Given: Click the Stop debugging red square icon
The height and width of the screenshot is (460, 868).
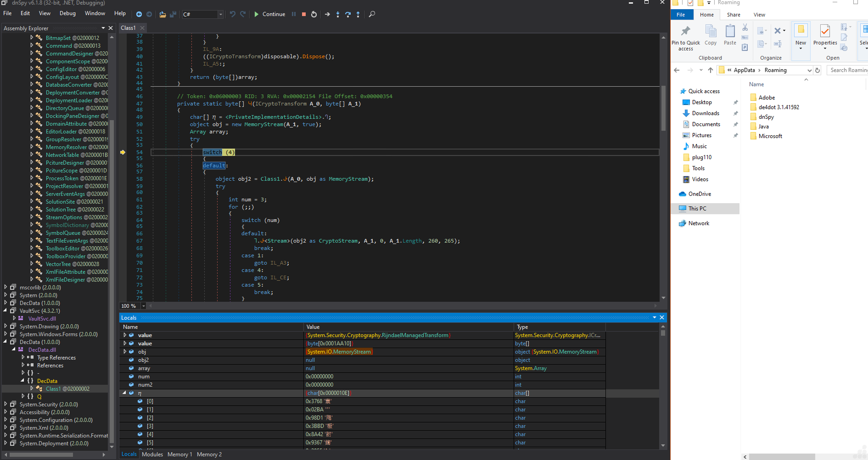Looking at the screenshot, I should (x=303, y=14).
